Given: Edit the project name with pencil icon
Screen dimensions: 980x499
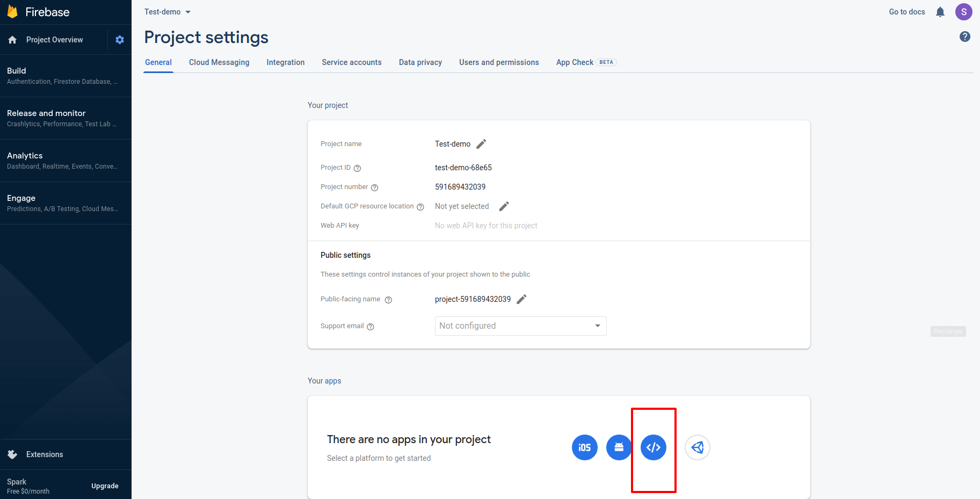Looking at the screenshot, I should click(481, 144).
